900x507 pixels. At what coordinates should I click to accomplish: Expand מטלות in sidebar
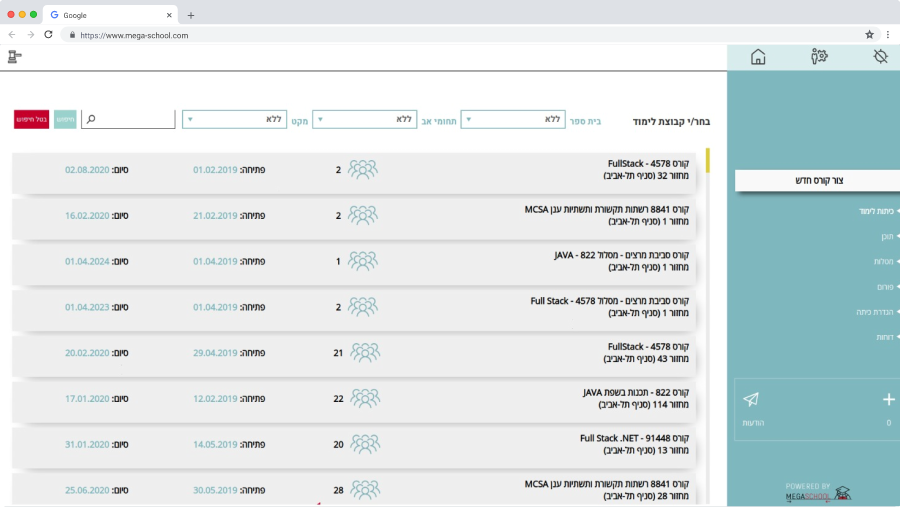pyautogui.click(x=885, y=262)
